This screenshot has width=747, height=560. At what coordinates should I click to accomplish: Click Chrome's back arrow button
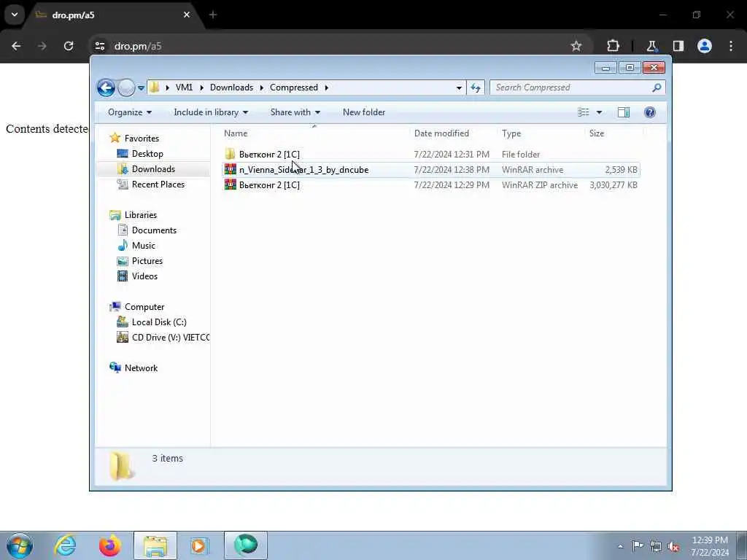16,46
